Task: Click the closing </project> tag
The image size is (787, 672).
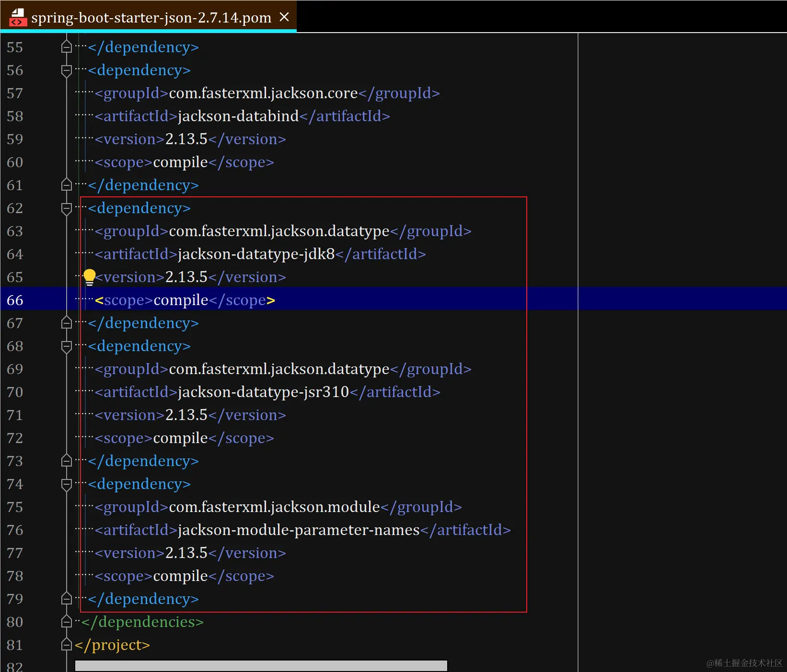Action: pos(112,645)
